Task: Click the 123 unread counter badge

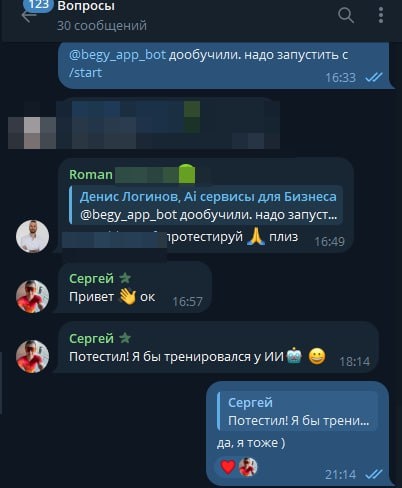Action: pos(39,5)
